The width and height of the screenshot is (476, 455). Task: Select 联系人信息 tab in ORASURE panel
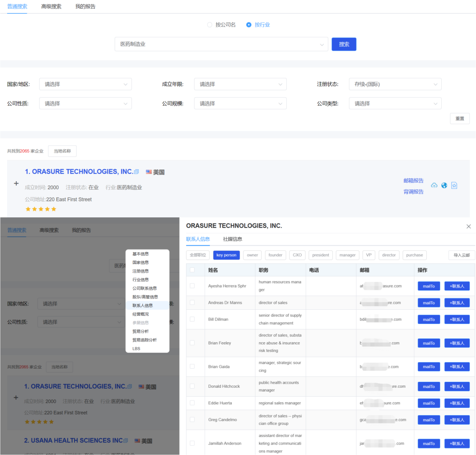point(198,239)
